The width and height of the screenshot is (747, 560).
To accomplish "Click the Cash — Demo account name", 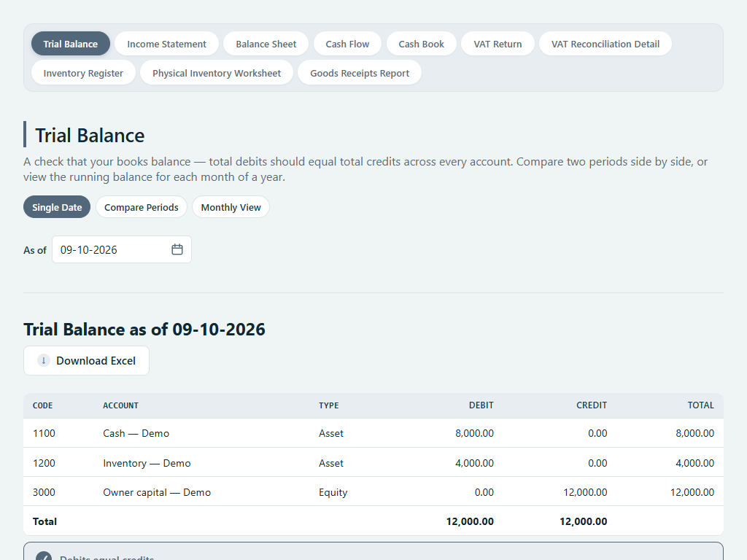I will [x=136, y=433].
